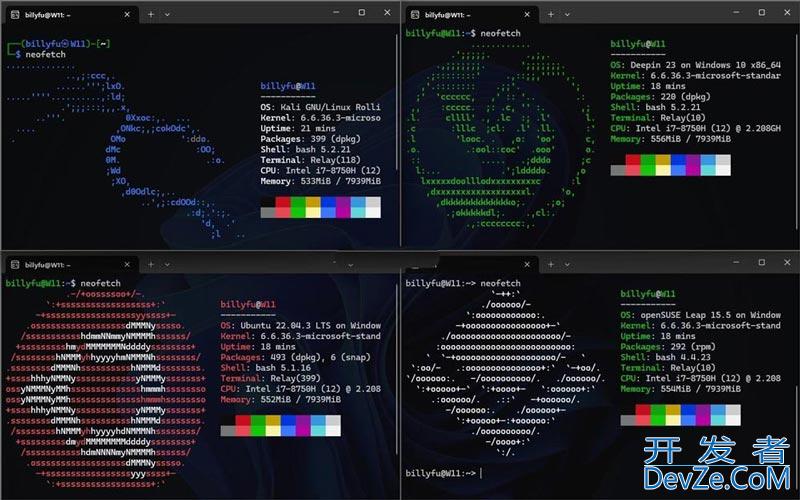Viewport: 800px width, 500px height.
Task: Click the 'Shell: bash 5.2.21' line in Deepin window
Action: (x=656, y=107)
